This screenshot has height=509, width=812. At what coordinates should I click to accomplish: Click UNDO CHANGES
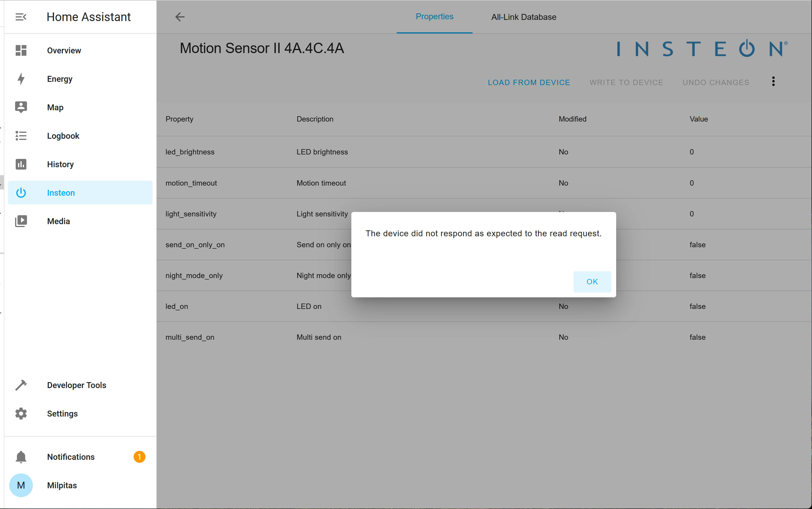click(715, 82)
